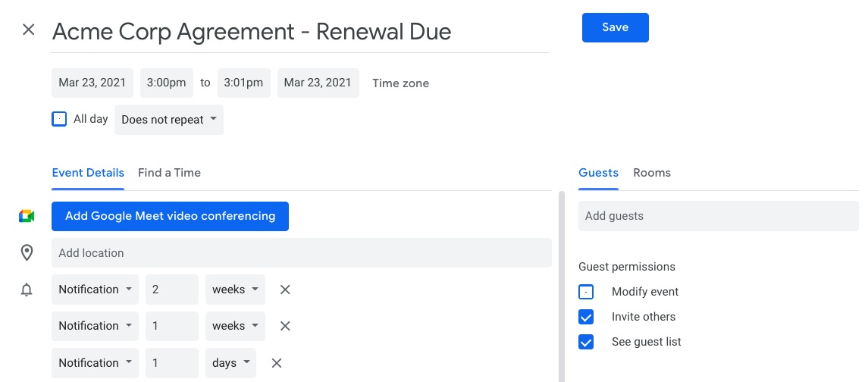
Task: Open the Does not repeat dropdown
Action: 169,120
